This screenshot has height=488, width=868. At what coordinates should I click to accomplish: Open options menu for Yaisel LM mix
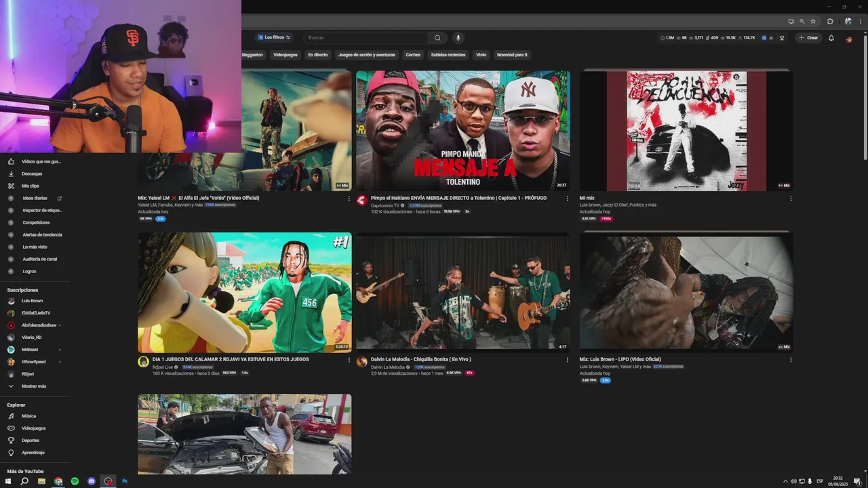pyautogui.click(x=349, y=199)
